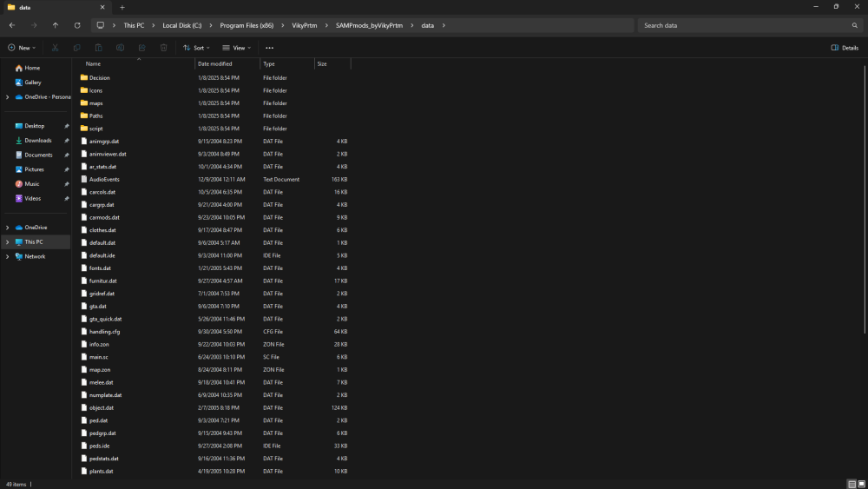Click the Paste toolbar icon
868x489 pixels.
point(99,48)
